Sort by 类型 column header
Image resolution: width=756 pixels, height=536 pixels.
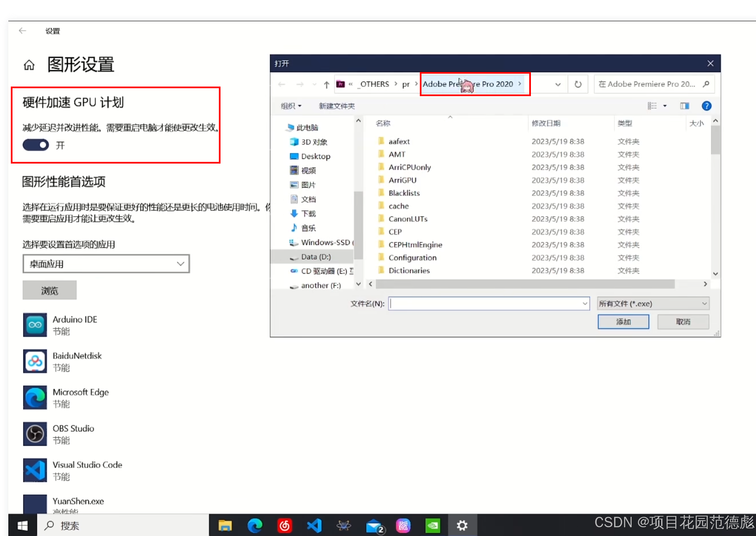[x=625, y=123]
